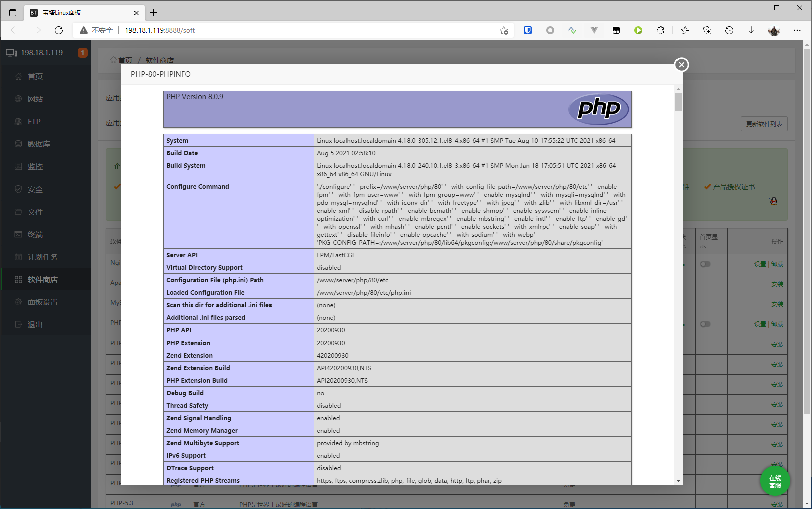Close the PHP-80-PHPINFO dialog
Screen dimensions: 812x509
coord(681,64)
